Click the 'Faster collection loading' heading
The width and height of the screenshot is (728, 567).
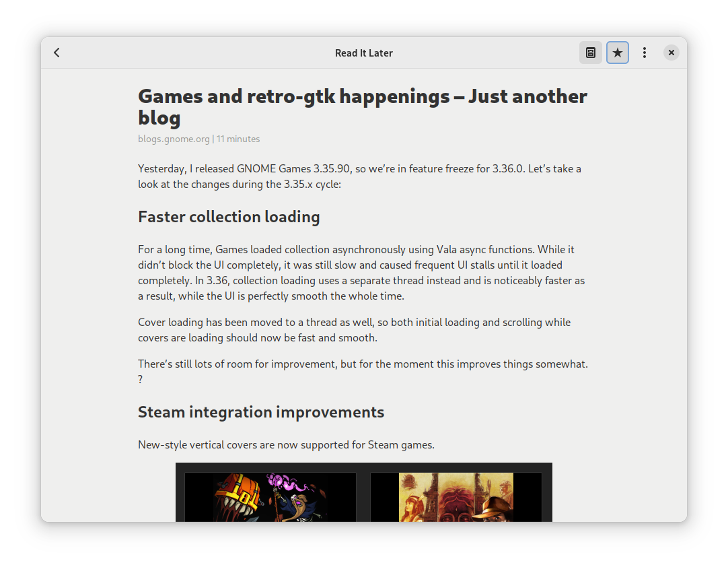point(229,217)
